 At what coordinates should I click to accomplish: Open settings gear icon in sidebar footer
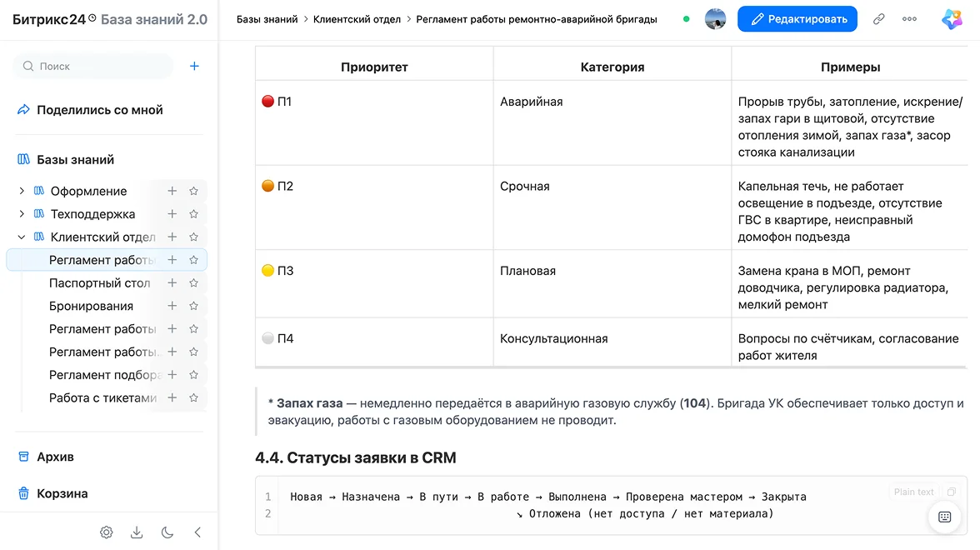tap(107, 532)
